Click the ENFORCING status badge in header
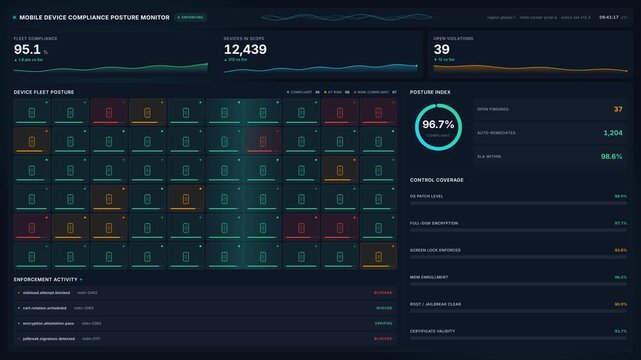Image resolution: width=641 pixels, height=360 pixels. (x=191, y=18)
